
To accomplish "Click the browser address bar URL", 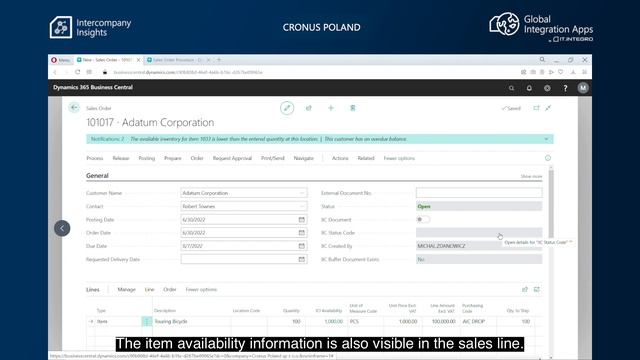I will 188,72.
